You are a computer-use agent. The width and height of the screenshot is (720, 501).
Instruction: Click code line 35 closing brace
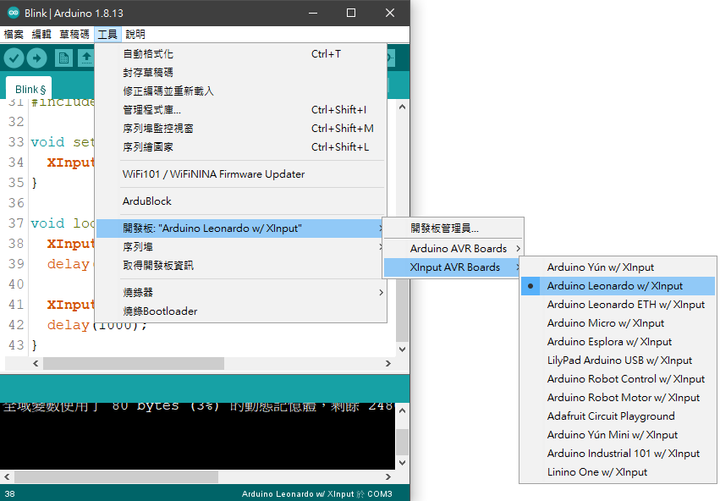point(34,183)
